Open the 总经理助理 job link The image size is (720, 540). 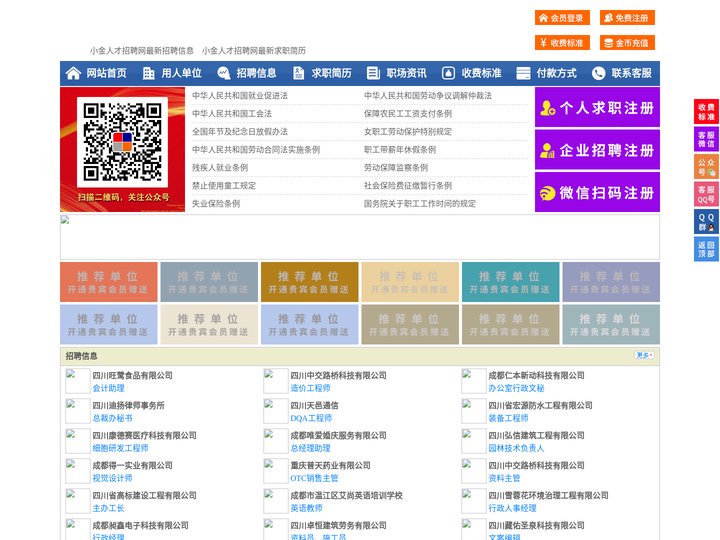pyautogui.click(x=310, y=448)
